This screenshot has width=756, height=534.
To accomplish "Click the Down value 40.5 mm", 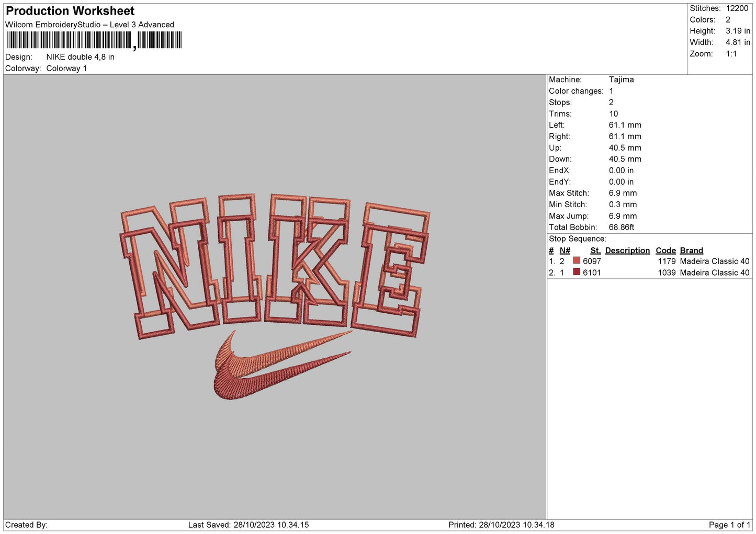I will click(625, 159).
